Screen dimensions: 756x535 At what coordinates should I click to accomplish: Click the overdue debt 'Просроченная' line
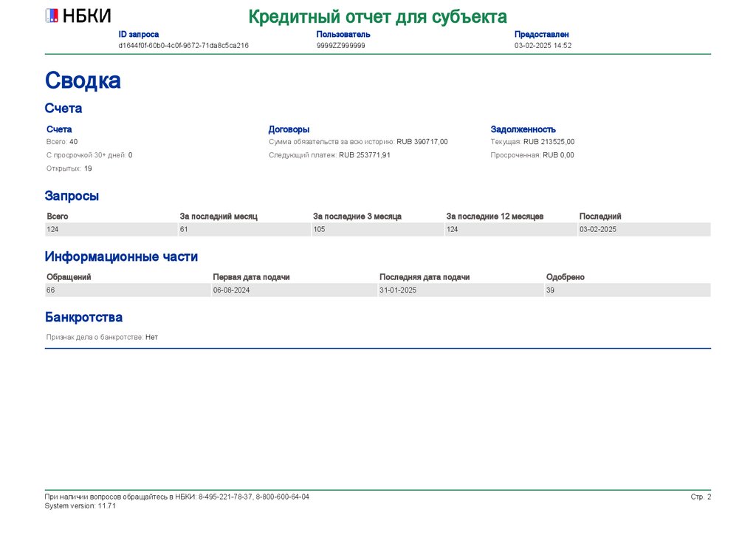[532, 155]
